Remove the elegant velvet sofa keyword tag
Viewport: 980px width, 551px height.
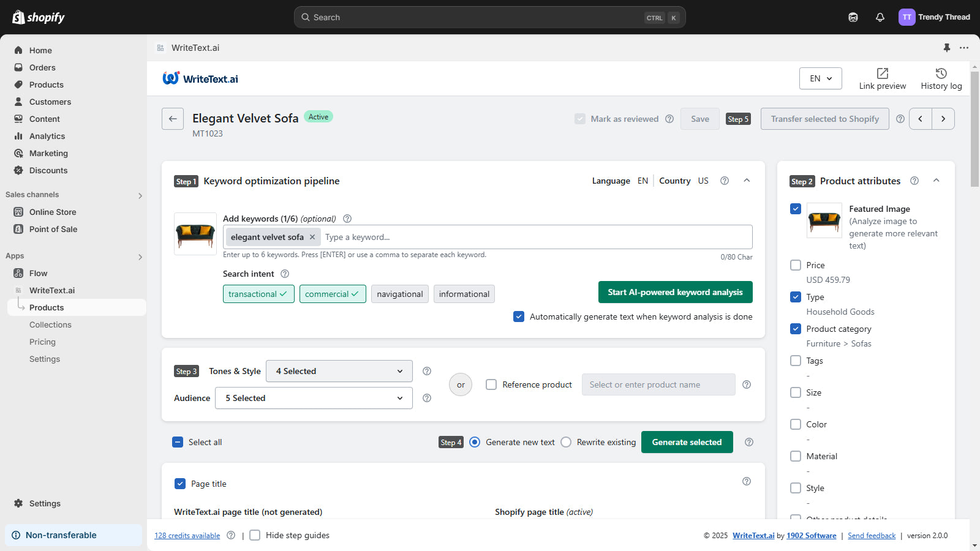pos(312,237)
